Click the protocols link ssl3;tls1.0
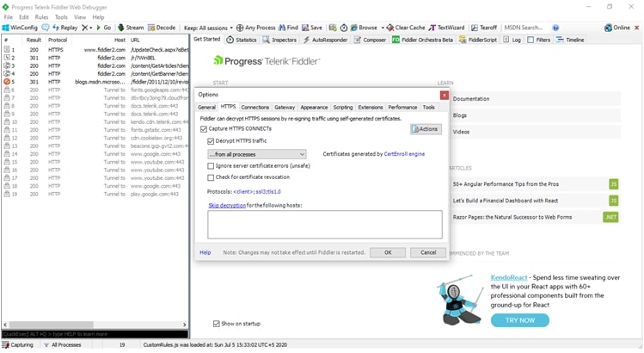Viewport: 644px width, 353px height. 257,192
